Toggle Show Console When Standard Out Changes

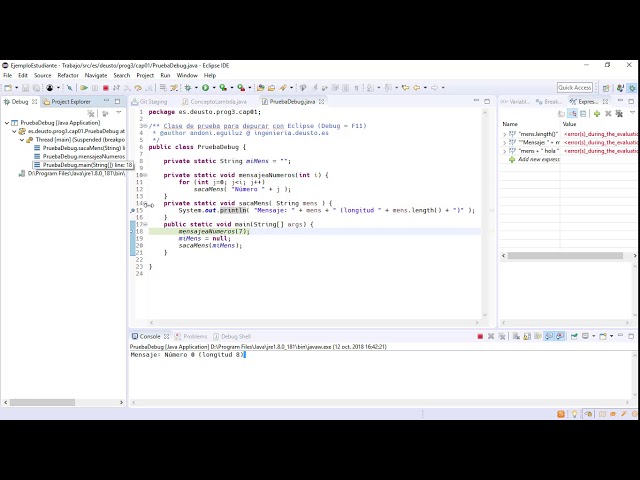(x=549, y=336)
